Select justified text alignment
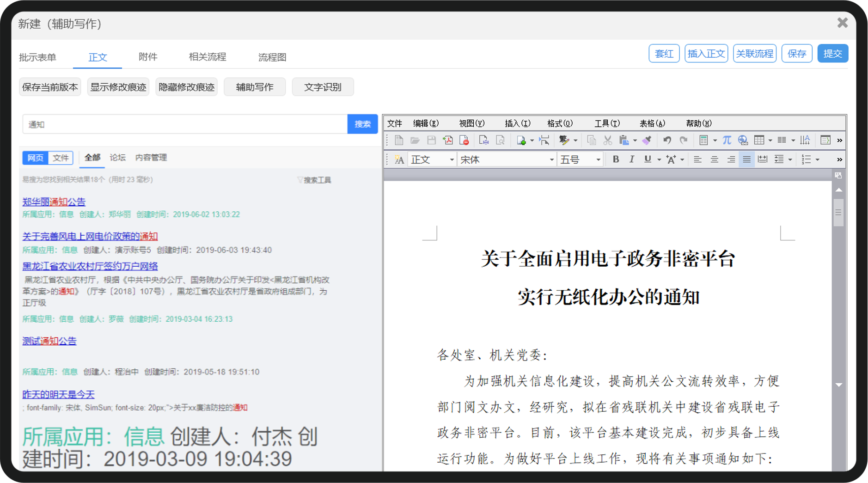 pos(746,159)
